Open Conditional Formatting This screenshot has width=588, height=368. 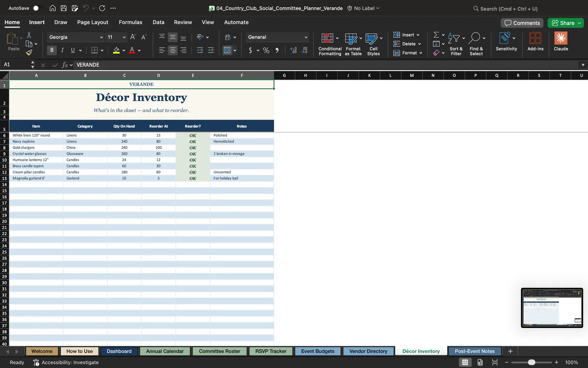[330, 44]
